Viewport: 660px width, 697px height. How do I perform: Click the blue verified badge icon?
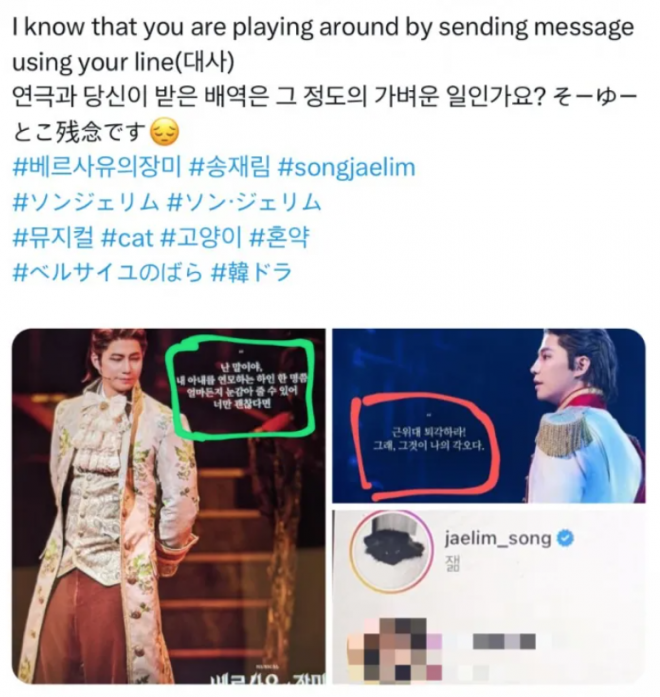click(x=565, y=538)
